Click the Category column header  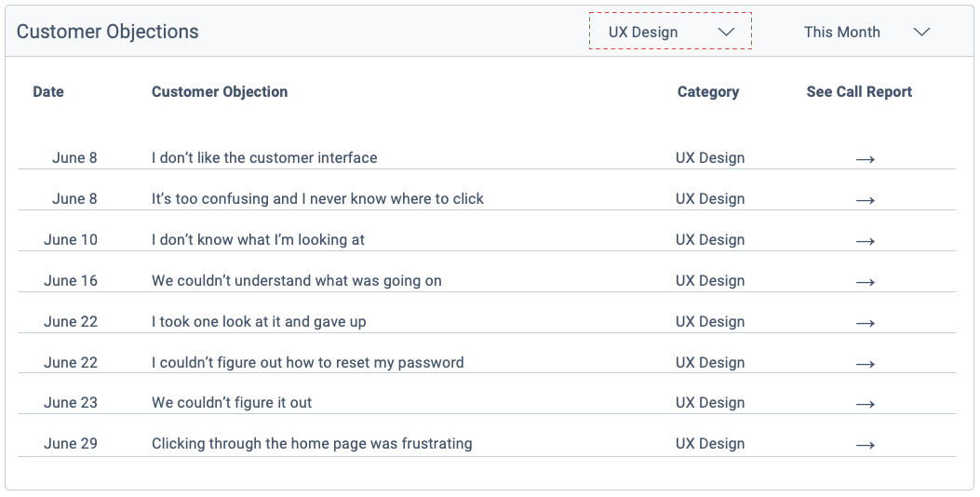coord(708,91)
